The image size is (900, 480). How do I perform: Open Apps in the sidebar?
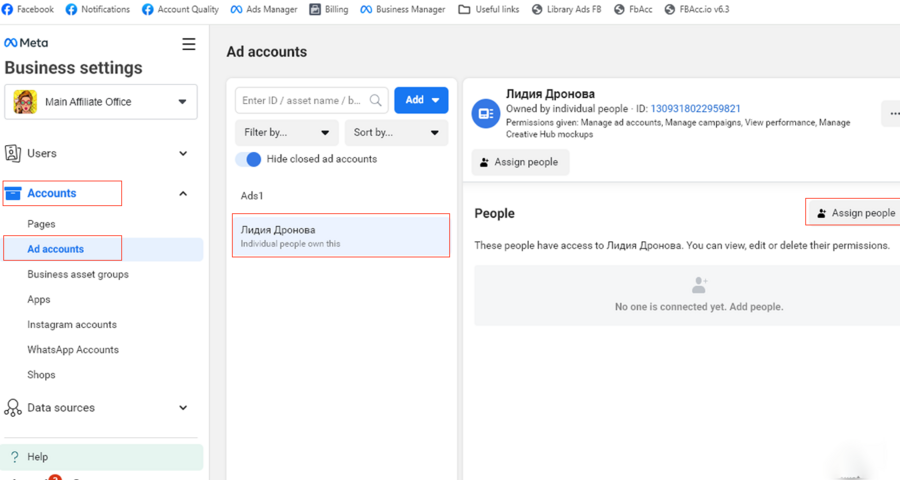pyautogui.click(x=39, y=300)
